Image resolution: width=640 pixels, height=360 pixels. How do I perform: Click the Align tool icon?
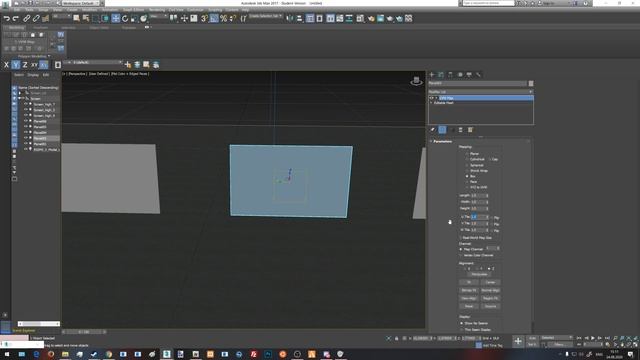pos(299,18)
